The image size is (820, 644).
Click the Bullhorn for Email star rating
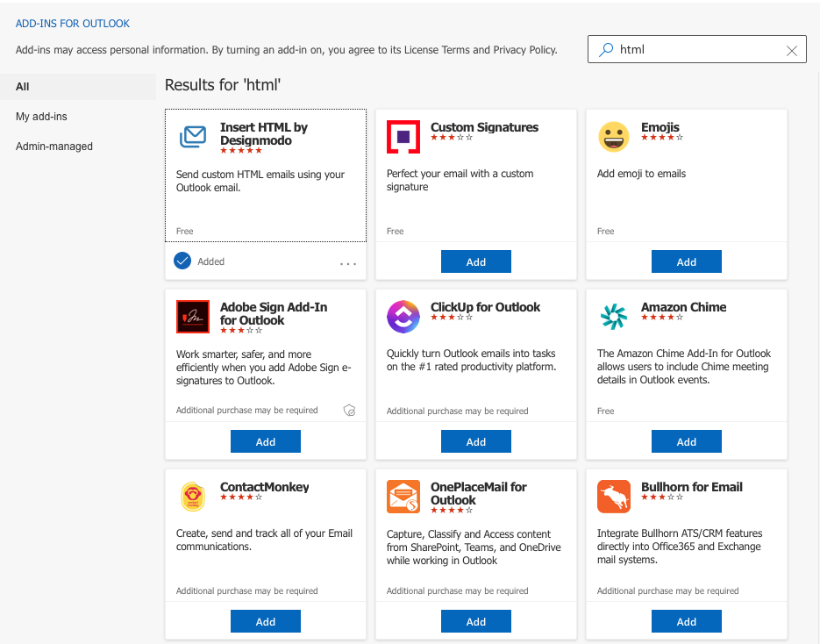coord(662,497)
